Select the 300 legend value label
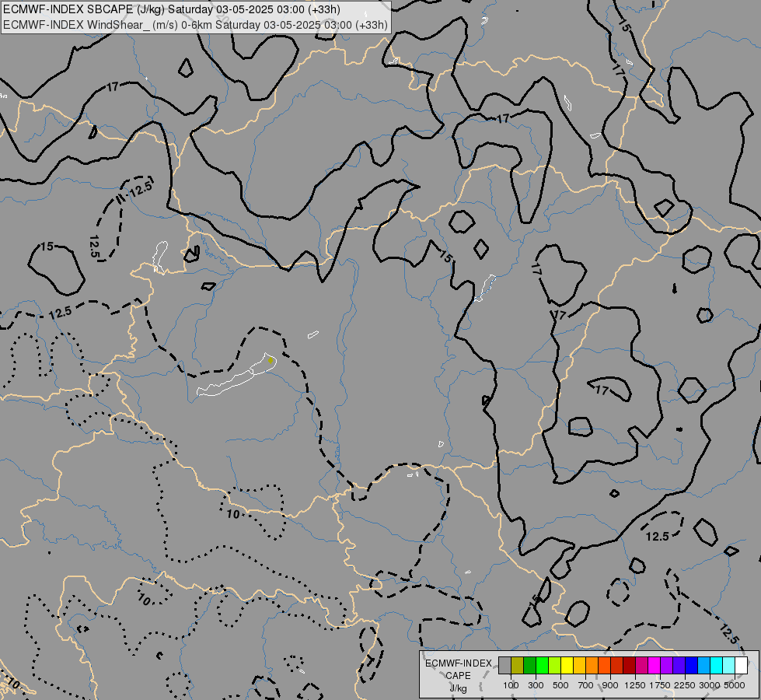 click(536, 685)
